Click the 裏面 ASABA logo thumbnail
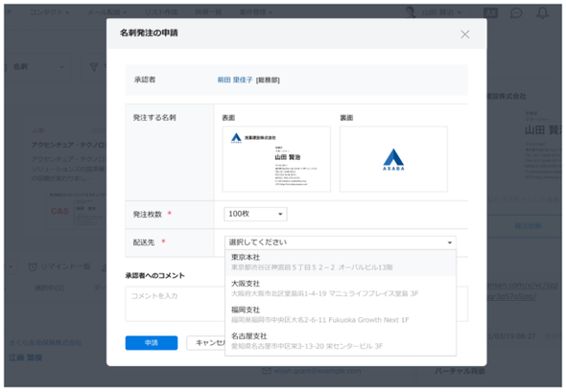 [x=393, y=159]
